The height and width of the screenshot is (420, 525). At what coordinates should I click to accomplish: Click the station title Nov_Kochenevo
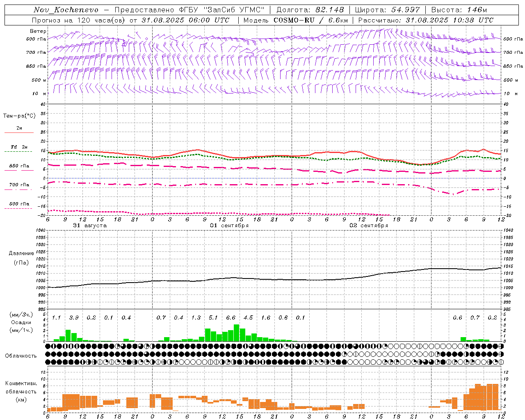[66, 10]
